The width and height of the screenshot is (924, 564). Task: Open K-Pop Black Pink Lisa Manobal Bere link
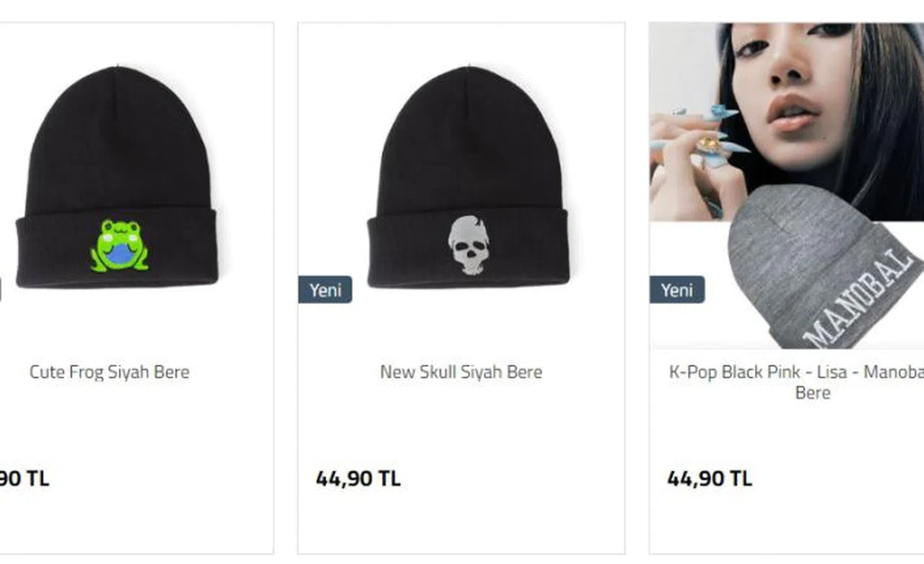(796, 382)
